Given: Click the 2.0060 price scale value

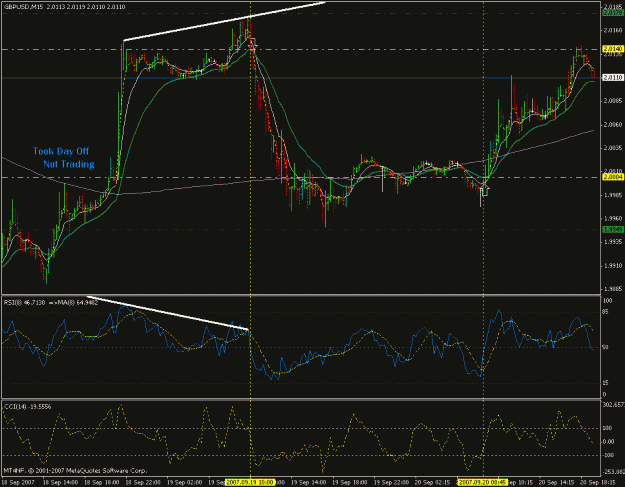Looking at the screenshot, I should [x=613, y=125].
